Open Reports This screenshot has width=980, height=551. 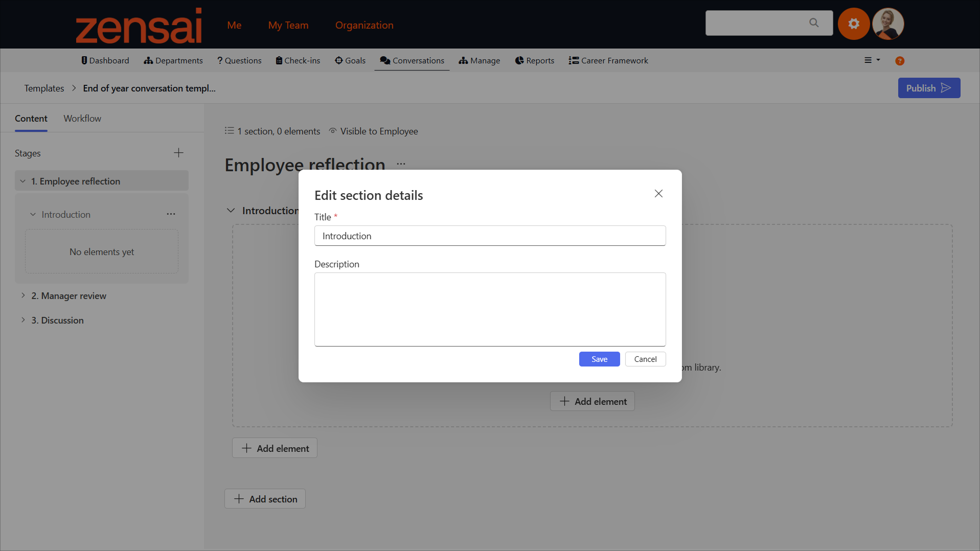click(x=535, y=60)
